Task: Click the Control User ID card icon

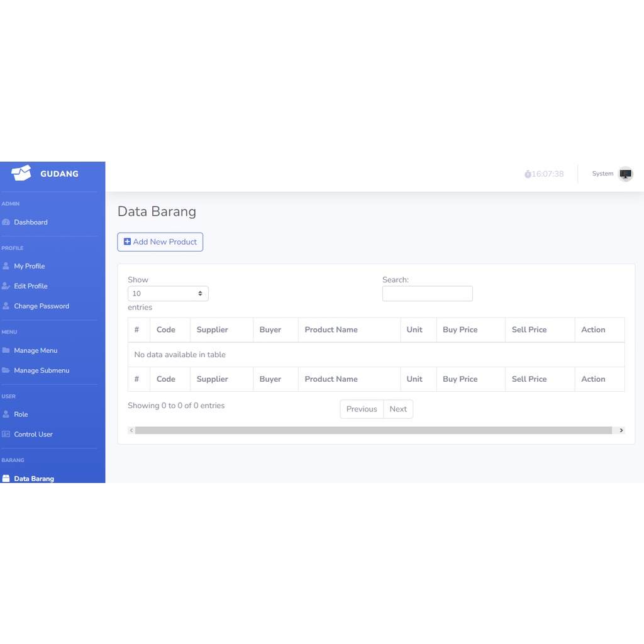Action: pos(6,434)
